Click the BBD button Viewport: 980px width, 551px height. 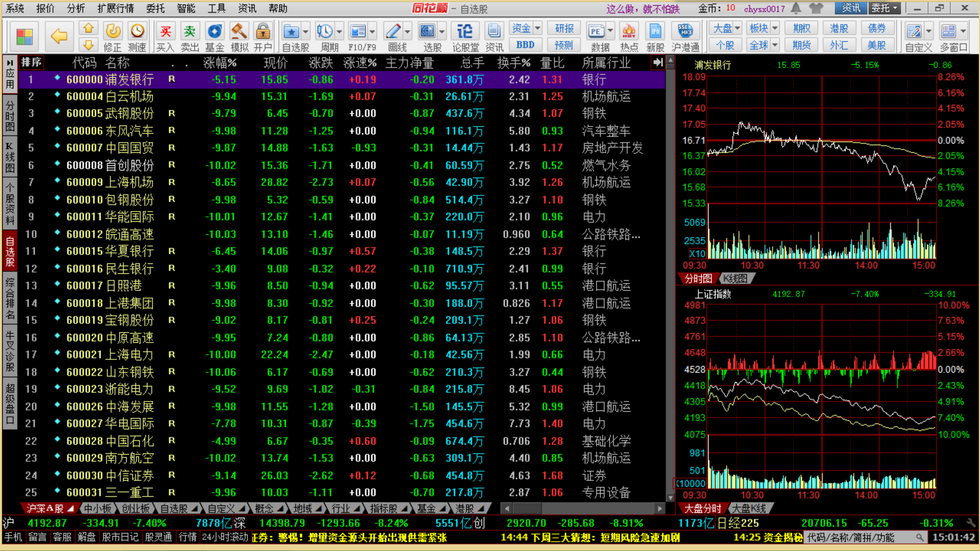pos(525,45)
